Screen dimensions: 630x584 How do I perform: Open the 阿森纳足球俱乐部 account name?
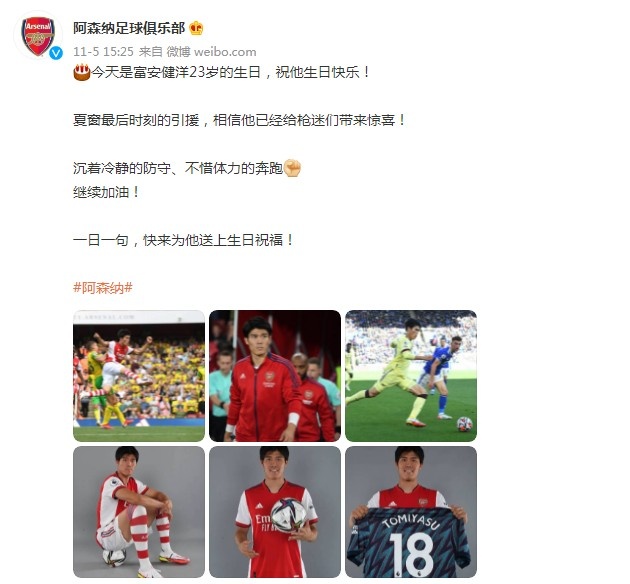129,28
